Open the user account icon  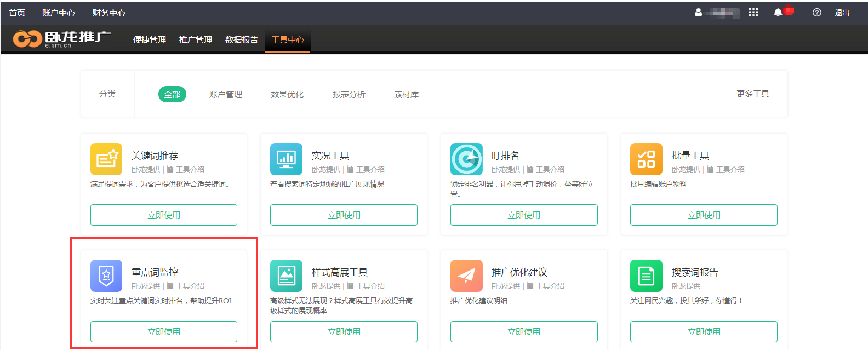698,12
